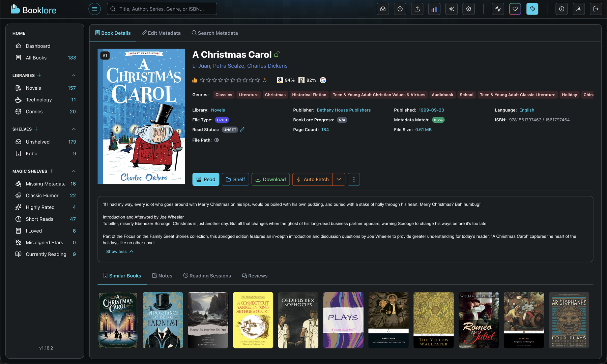Open the upload book icon
This screenshot has height=364, width=607.
pos(417,9)
